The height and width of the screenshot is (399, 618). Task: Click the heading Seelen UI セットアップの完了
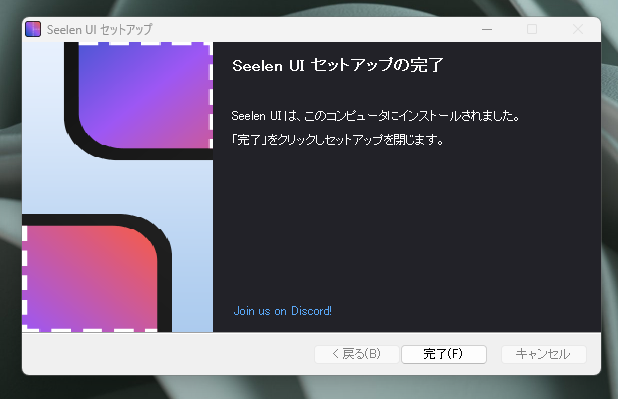click(x=338, y=65)
